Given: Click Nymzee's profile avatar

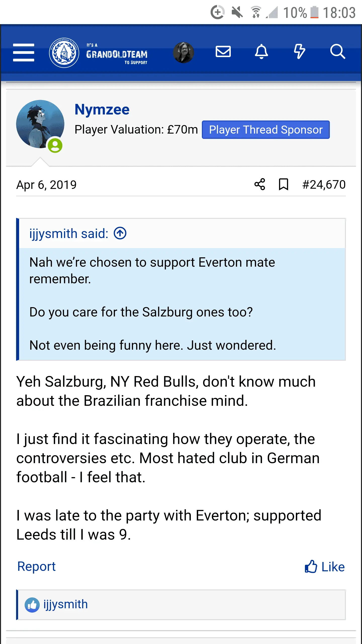Looking at the screenshot, I should point(40,124).
